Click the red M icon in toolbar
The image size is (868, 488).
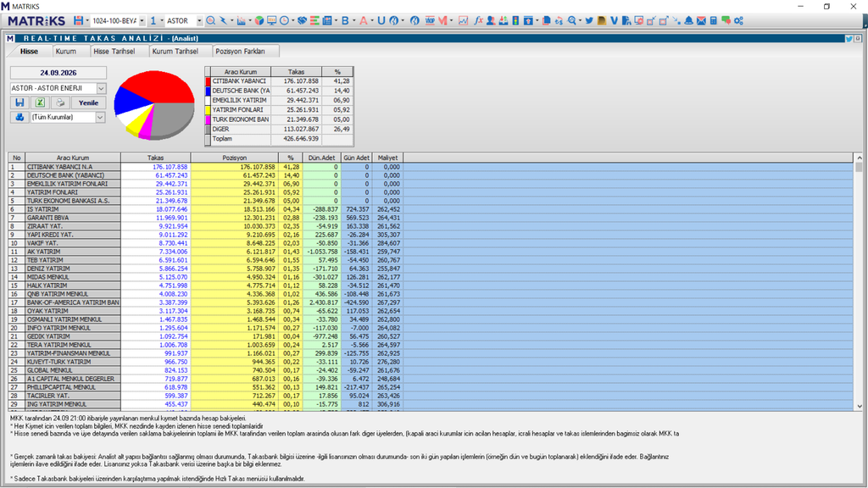[x=442, y=20]
